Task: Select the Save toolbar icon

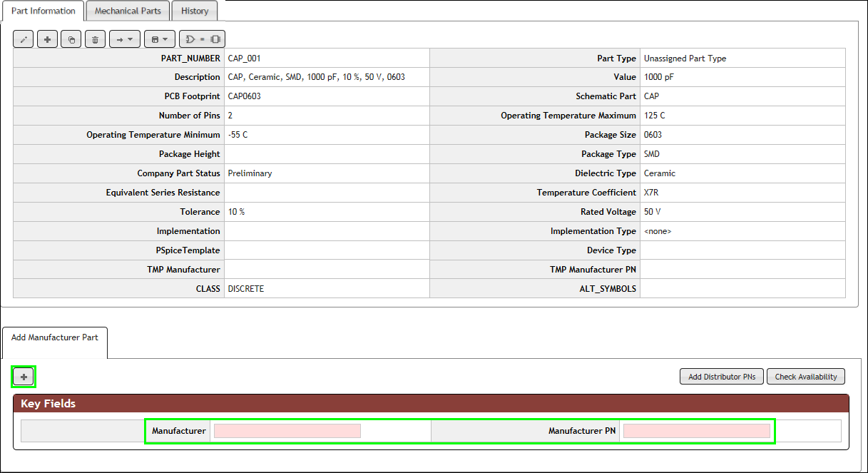Action: coord(155,39)
